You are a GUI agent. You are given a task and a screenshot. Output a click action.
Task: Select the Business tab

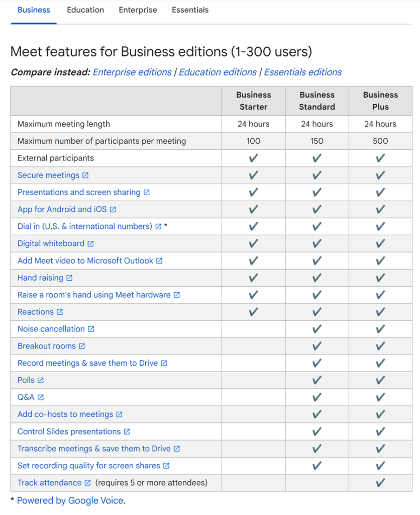click(x=34, y=10)
